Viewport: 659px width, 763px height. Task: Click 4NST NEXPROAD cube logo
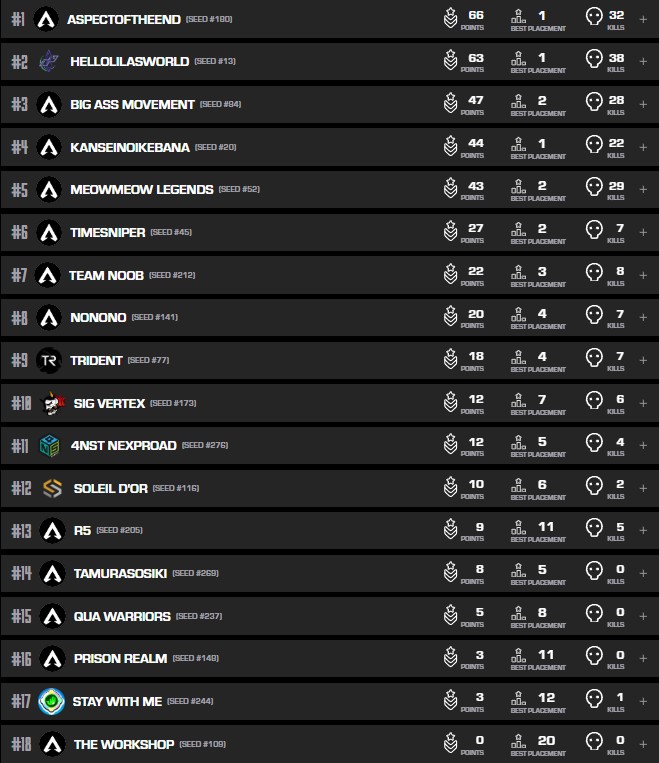click(49, 445)
